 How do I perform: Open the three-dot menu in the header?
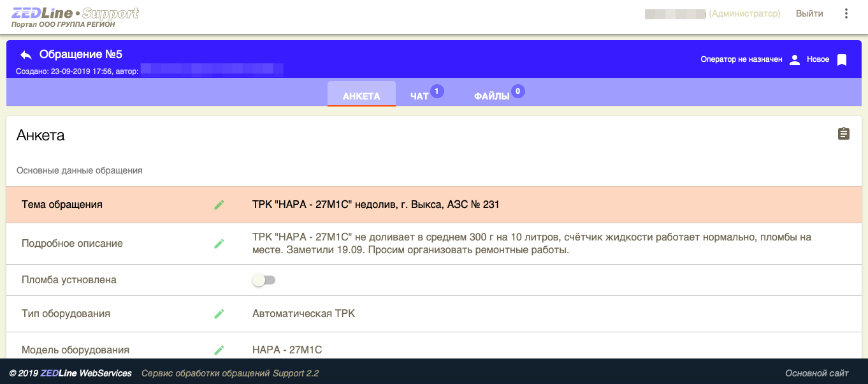846,13
